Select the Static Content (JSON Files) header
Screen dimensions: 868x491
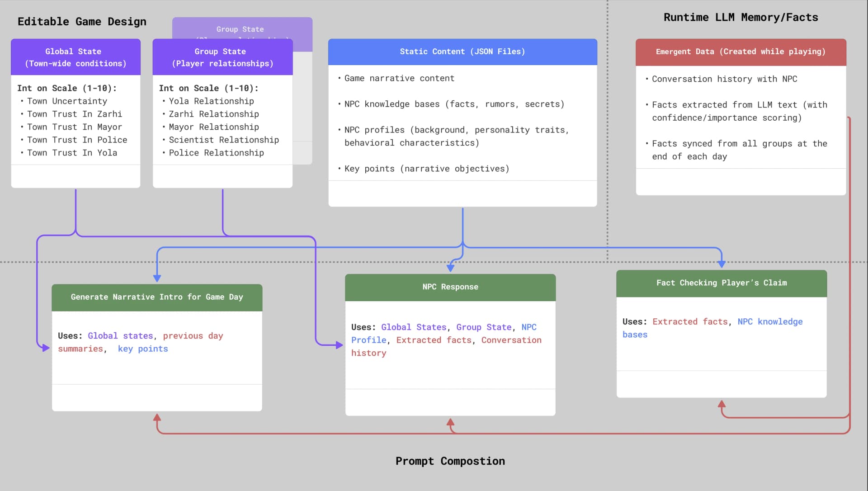point(462,52)
